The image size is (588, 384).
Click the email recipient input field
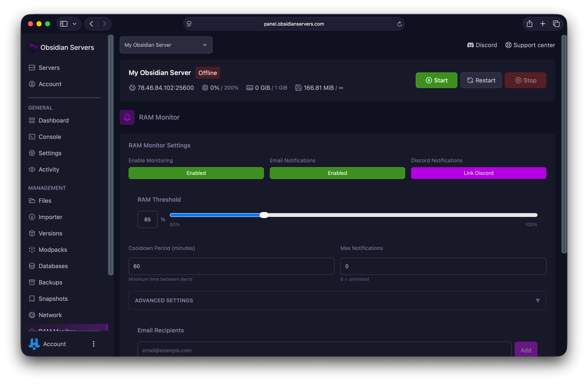click(324, 350)
